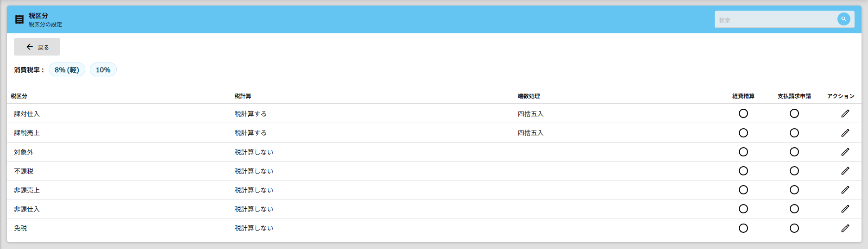This screenshot has height=249, width=868.
Task: Click the edit pencil for 課対仕入
Action: [845, 113]
